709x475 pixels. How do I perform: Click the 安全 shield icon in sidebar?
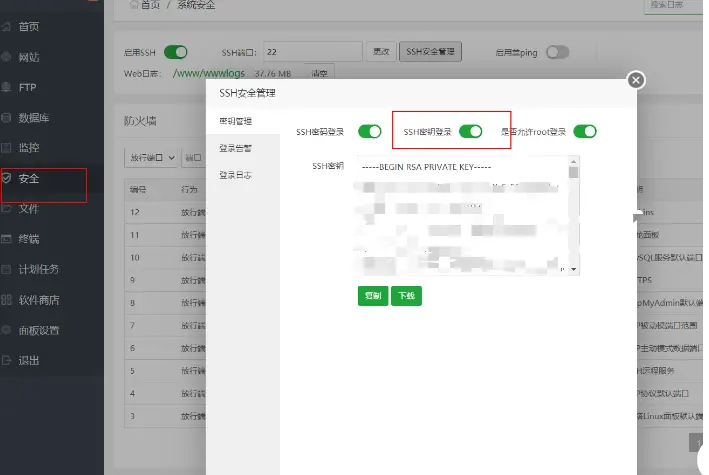point(6,178)
